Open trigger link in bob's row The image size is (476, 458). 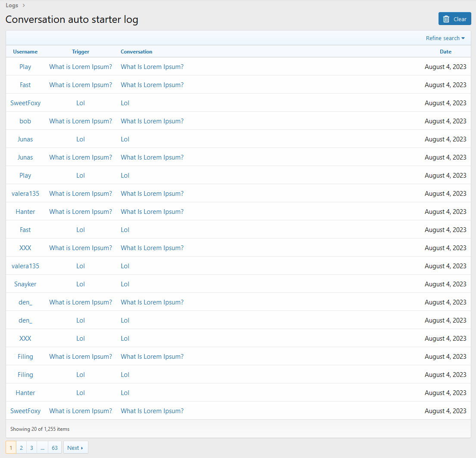click(81, 121)
